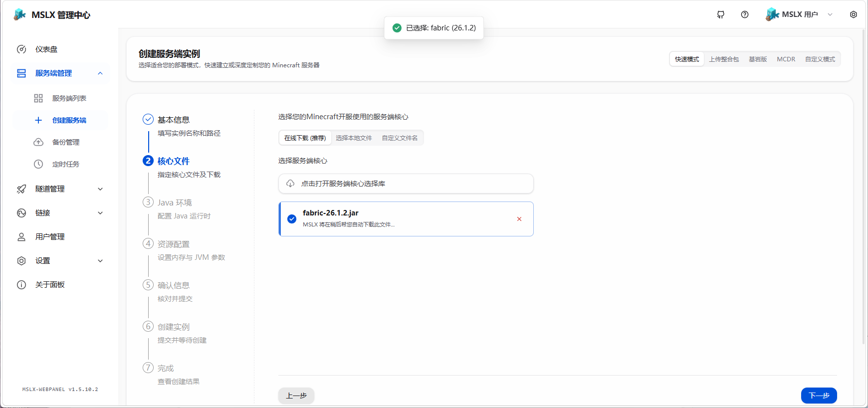Remove fabric-26.1.2.jar with the red X

click(x=519, y=219)
